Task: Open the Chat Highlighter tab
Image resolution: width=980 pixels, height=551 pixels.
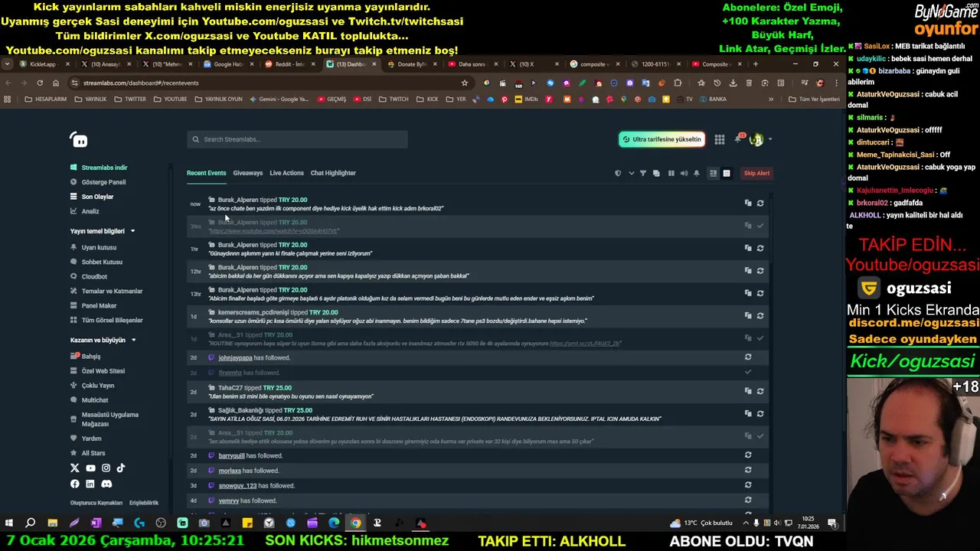Action: pyautogui.click(x=333, y=173)
